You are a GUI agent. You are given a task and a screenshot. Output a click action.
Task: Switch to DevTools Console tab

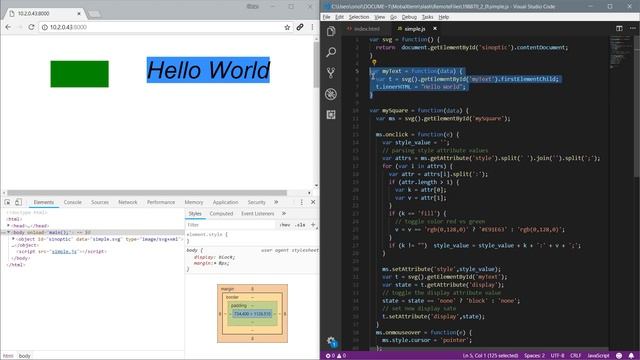(x=73, y=202)
